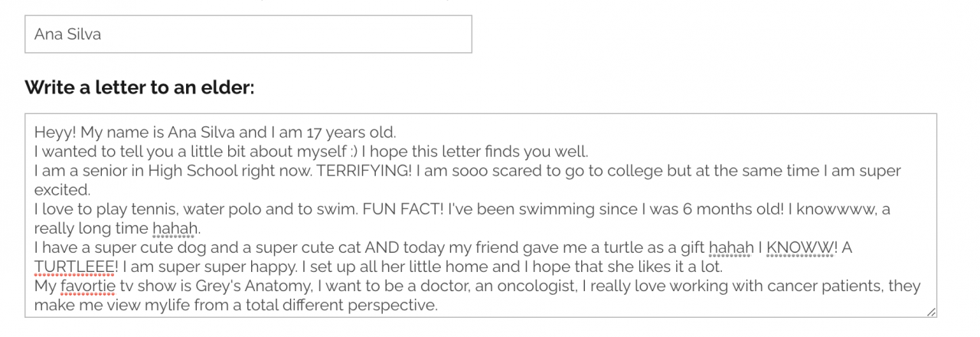Click the underlined word 'TURTLEEE'

click(x=76, y=267)
